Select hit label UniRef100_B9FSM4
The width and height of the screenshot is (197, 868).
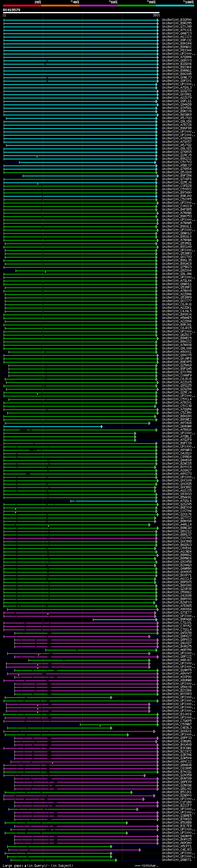point(177,176)
